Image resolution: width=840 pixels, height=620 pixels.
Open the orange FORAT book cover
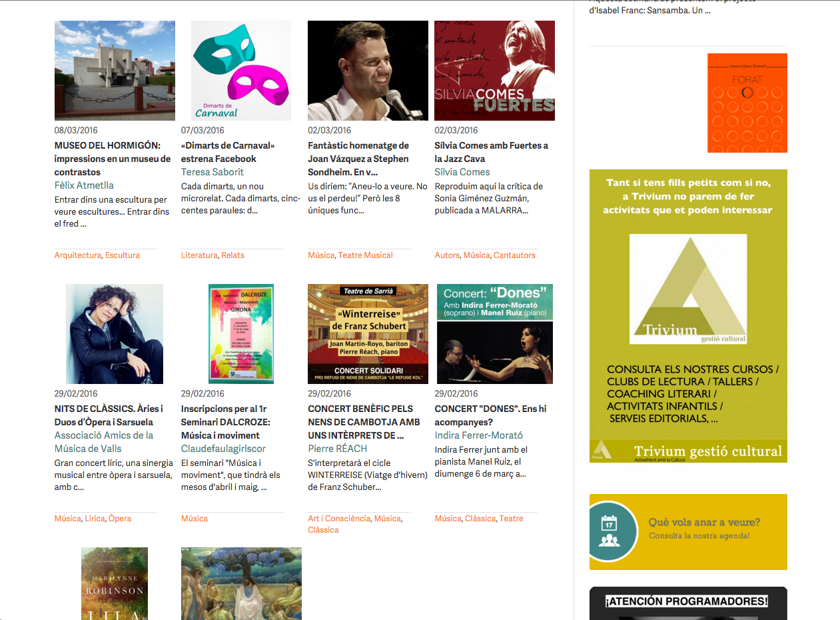747,103
